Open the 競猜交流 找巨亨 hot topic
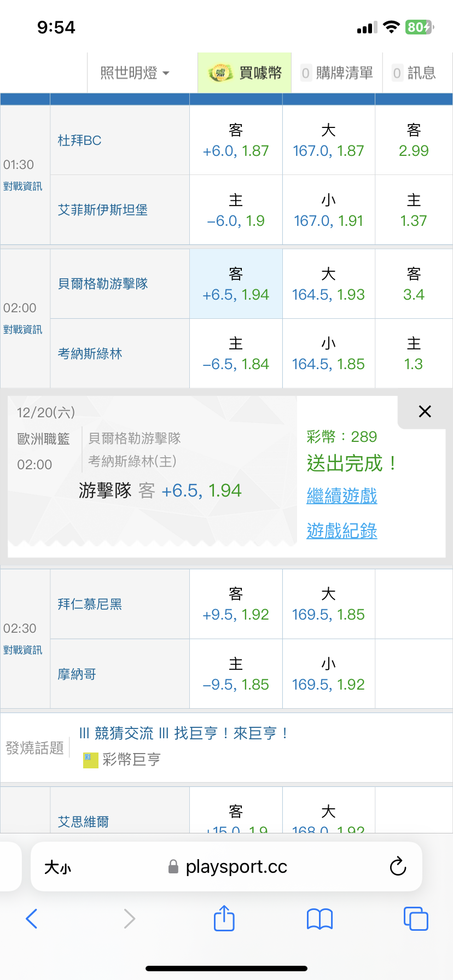This screenshot has height=980, width=453. point(183,733)
